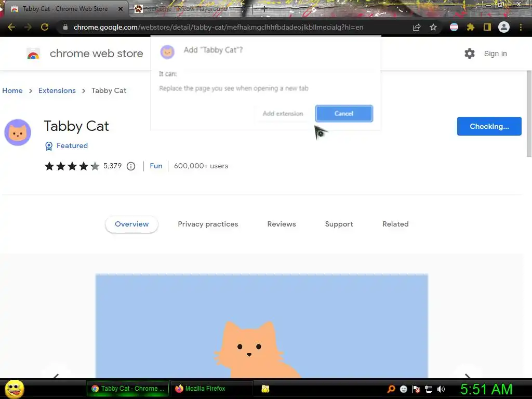Toggle the side panel icon
This screenshot has height=399, width=532.
tap(487, 27)
